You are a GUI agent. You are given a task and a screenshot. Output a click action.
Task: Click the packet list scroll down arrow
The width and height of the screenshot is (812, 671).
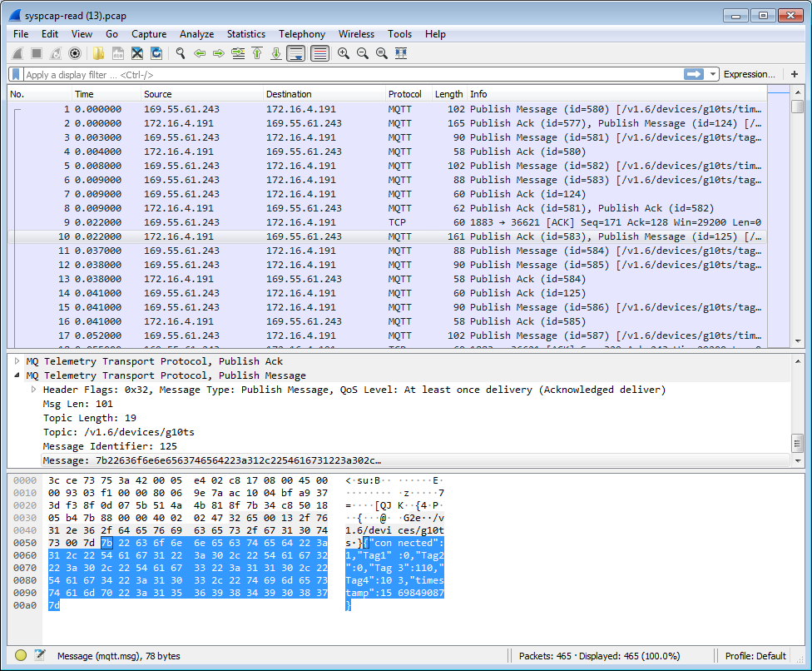[798, 341]
